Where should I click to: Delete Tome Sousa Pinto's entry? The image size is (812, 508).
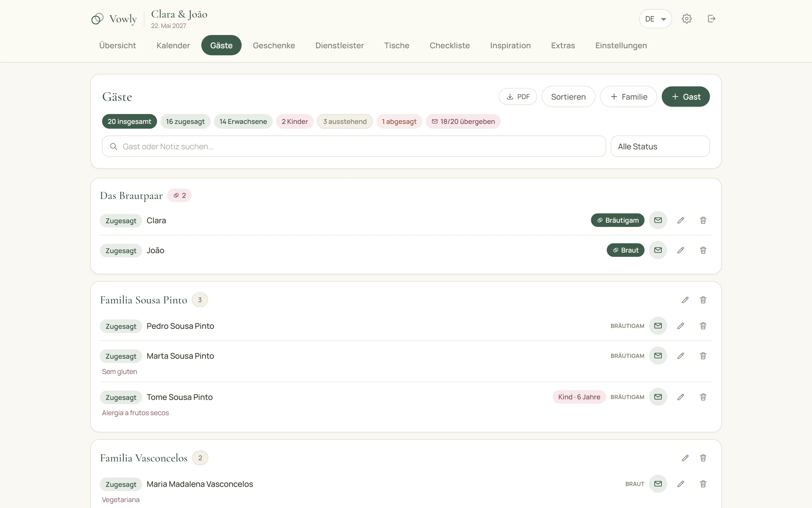point(703,397)
